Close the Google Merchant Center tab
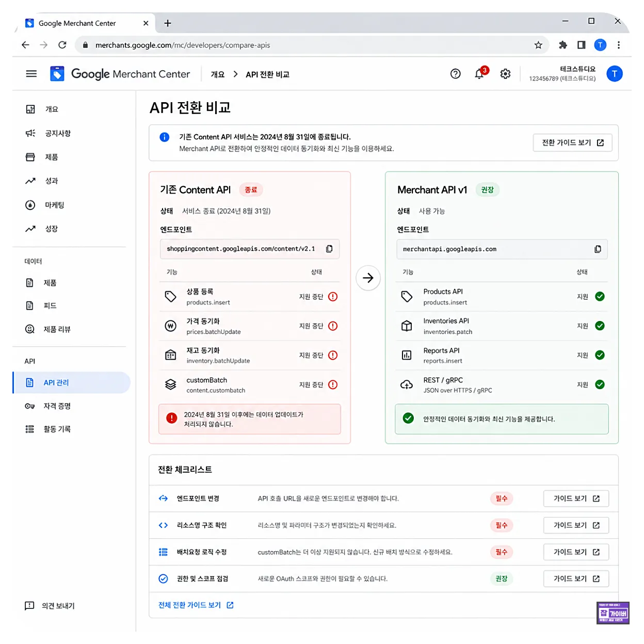Image resolution: width=644 pixels, height=644 pixels. (x=146, y=23)
